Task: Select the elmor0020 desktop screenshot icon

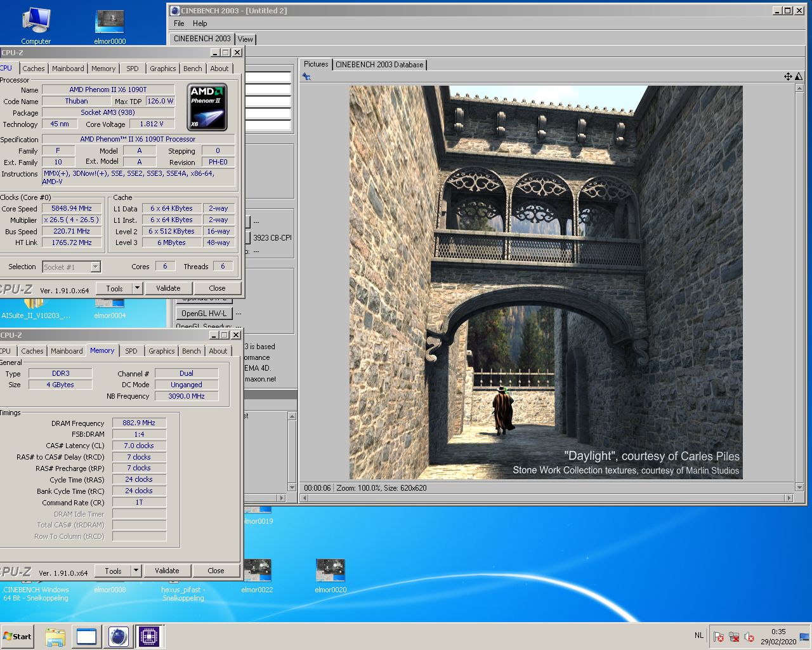Action: 331,576
